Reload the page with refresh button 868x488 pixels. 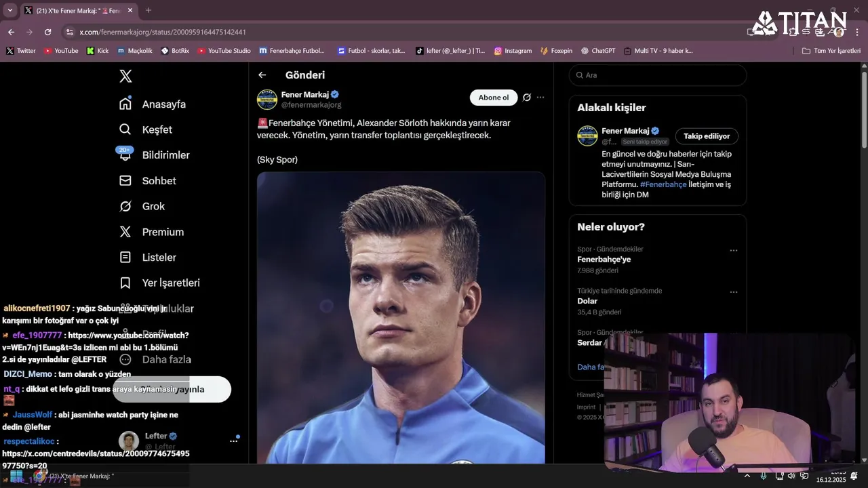tap(47, 32)
